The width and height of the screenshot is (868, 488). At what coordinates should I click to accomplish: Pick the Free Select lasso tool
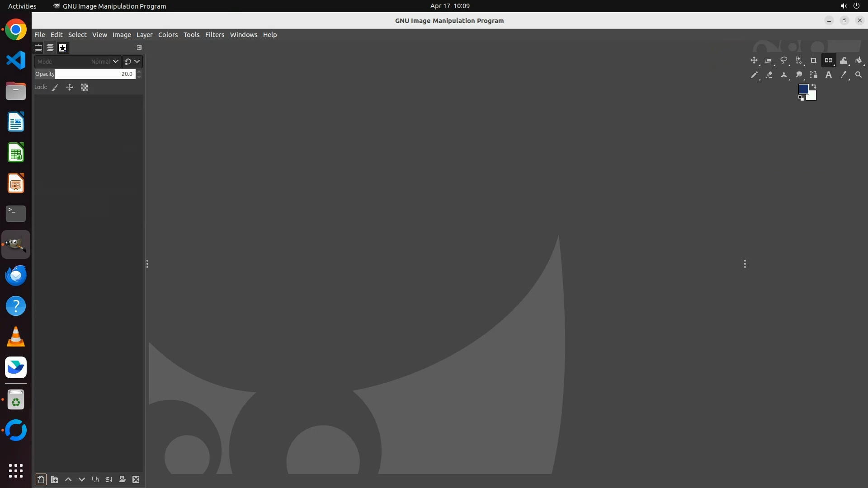pyautogui.click(x=783, y=60)
